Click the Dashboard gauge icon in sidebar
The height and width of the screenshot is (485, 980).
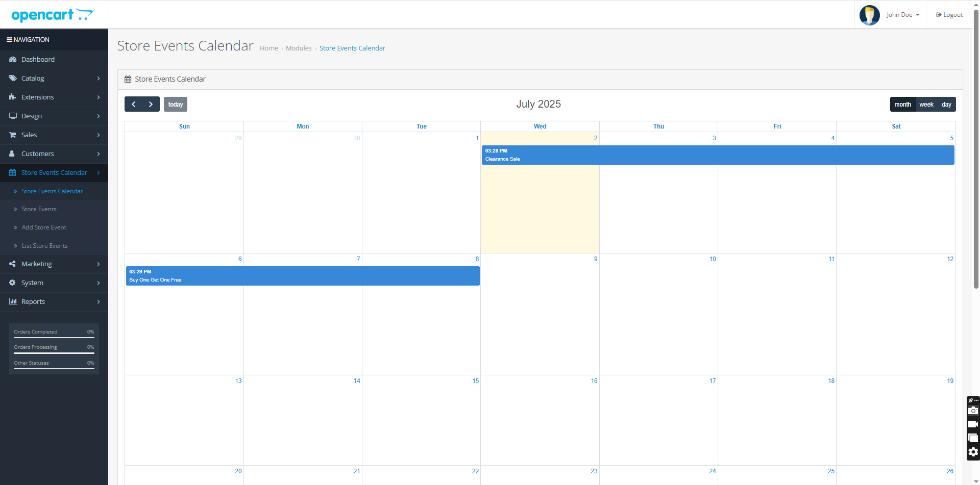pyautogui.click(x=13, y=60)
